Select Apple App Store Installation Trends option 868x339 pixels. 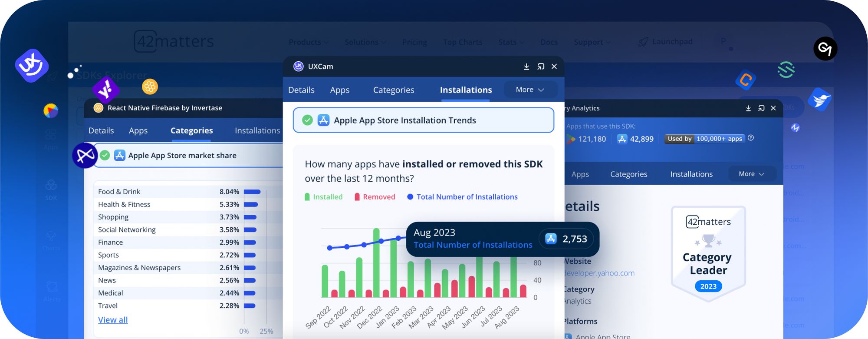[424, 120]
